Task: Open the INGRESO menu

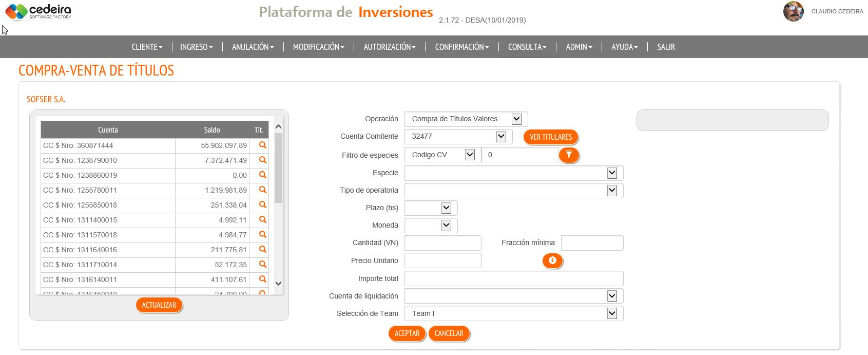Action: coord(196,47)
